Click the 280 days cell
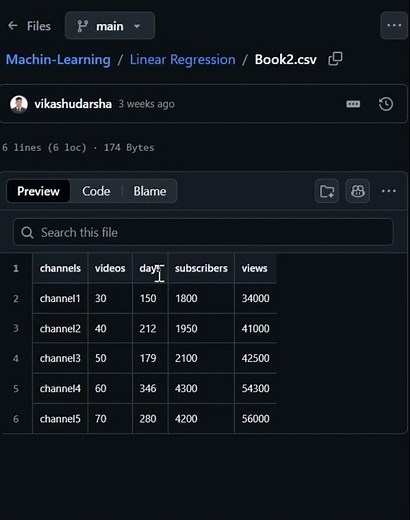 pyautogui.click(x=150, y=419)
